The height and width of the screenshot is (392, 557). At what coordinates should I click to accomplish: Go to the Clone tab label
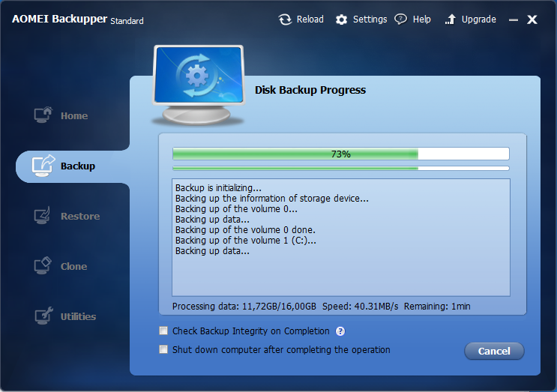tap(74, 266)
